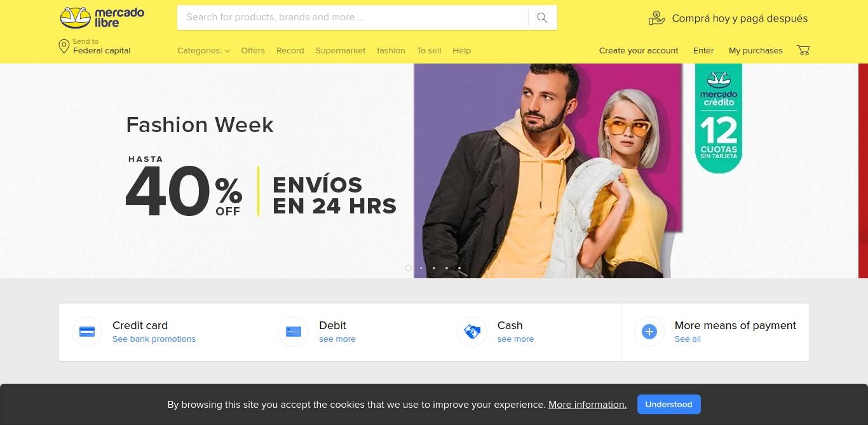Open the shopping cart icon

point(803,50)
